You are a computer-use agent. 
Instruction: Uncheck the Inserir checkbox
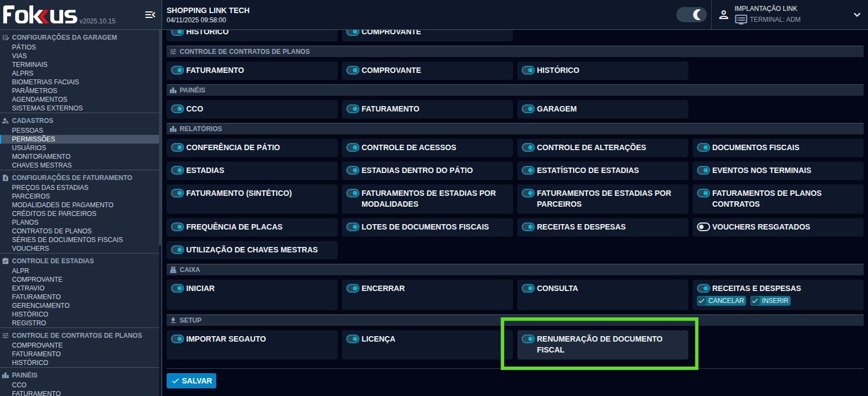(755, 301)
